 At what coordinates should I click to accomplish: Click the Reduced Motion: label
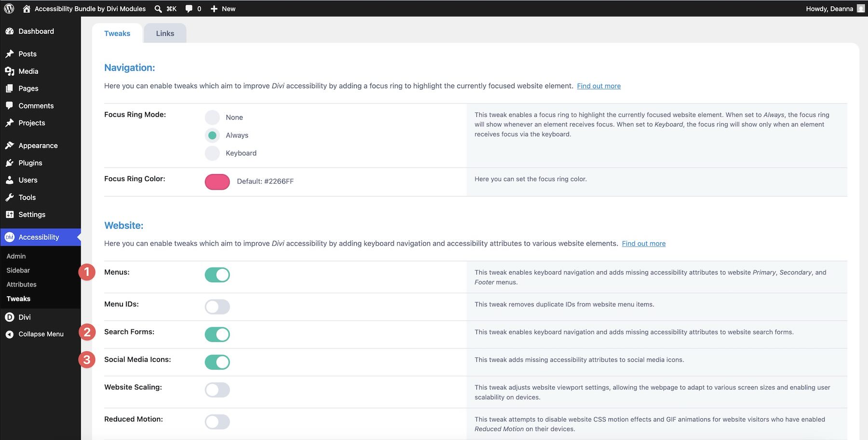point(134,419)
